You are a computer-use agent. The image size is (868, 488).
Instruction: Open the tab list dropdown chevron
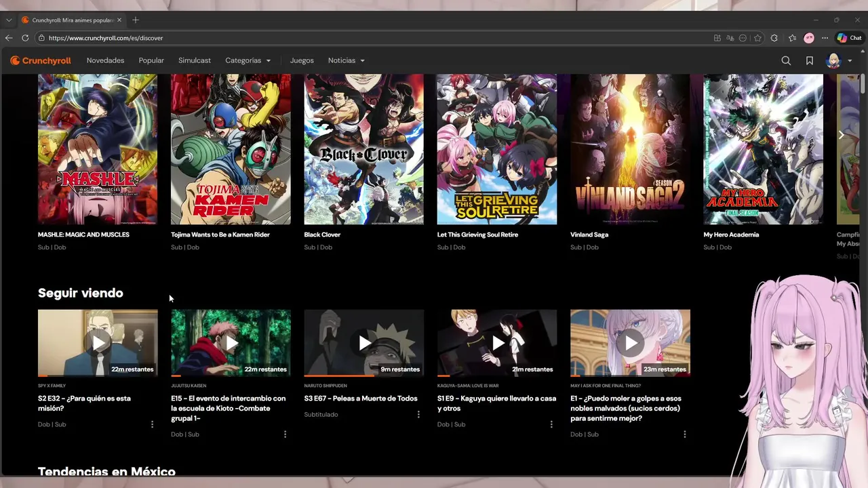(9, 20)
